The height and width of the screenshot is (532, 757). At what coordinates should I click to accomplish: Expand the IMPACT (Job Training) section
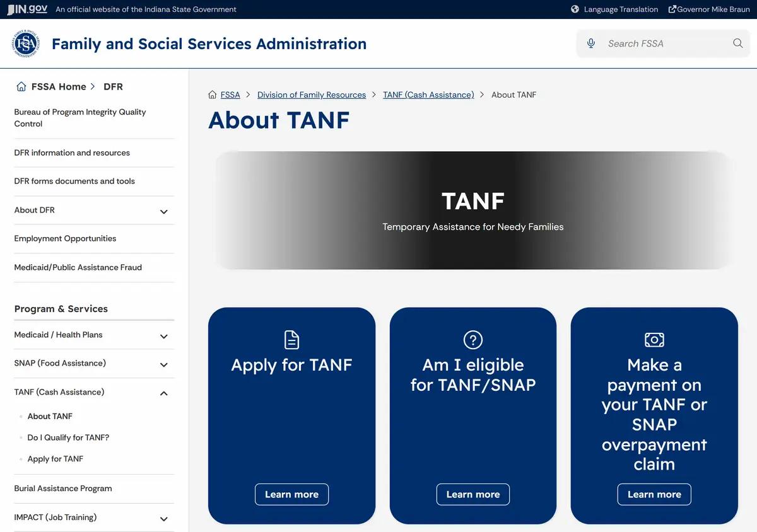click(164, 519)
